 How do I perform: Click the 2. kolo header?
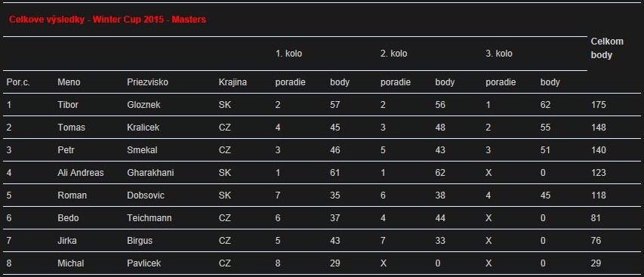point(393,54)
